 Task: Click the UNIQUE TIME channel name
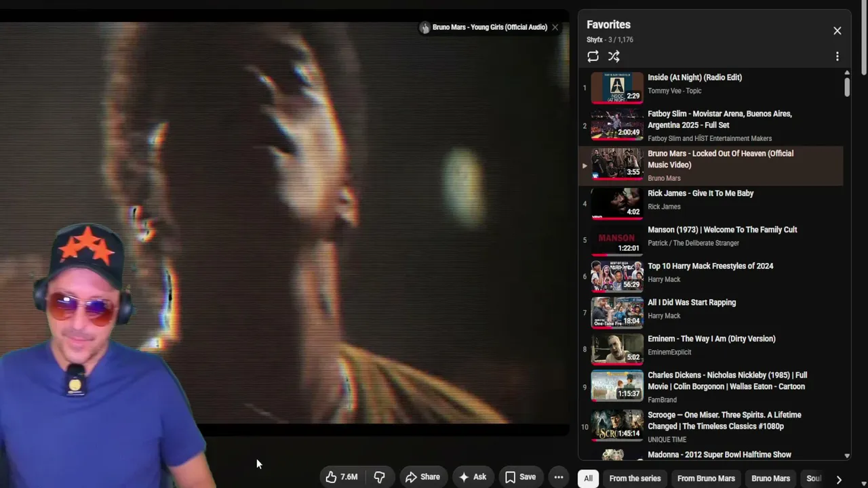(667, 440)
